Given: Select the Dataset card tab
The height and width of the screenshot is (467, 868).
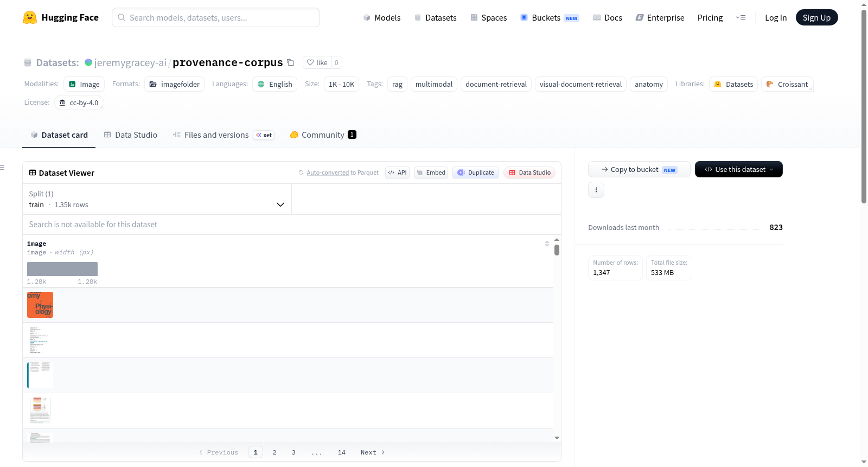Looking at the screenshot, I should (59, 135).
